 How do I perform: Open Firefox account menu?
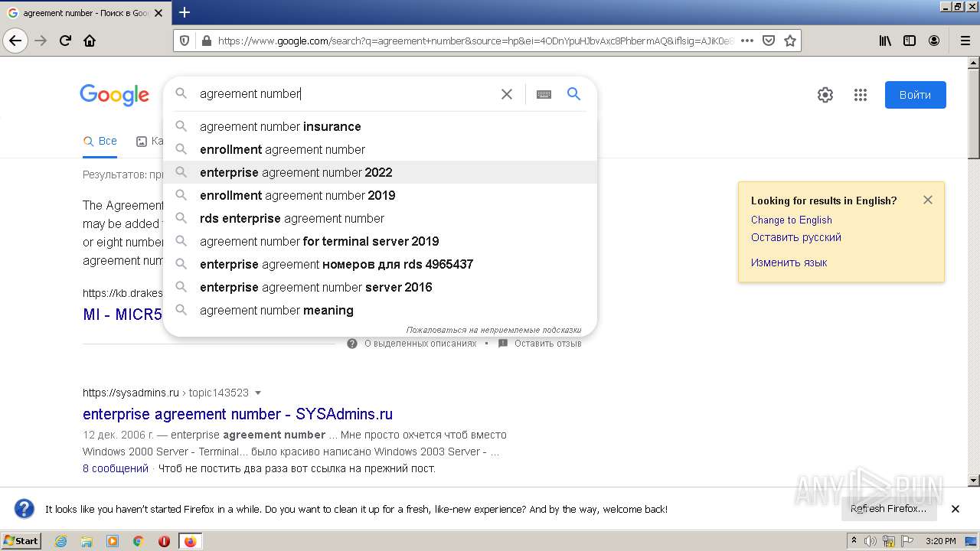pos(934,41)
